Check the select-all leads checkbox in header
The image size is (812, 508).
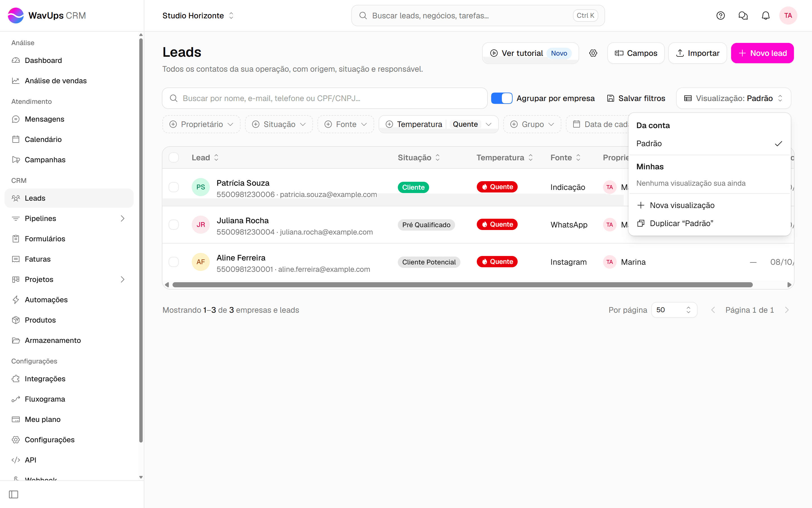(x=173, y=157)
